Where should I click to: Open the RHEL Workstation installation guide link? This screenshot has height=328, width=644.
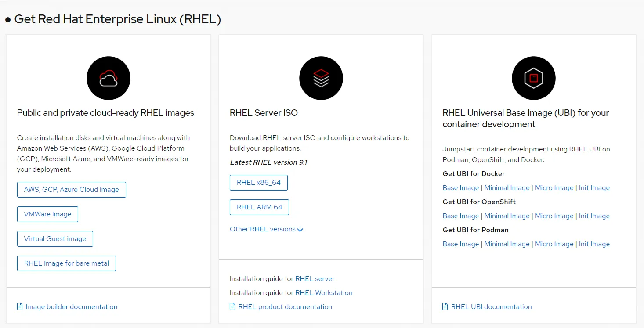coord(324,292)
